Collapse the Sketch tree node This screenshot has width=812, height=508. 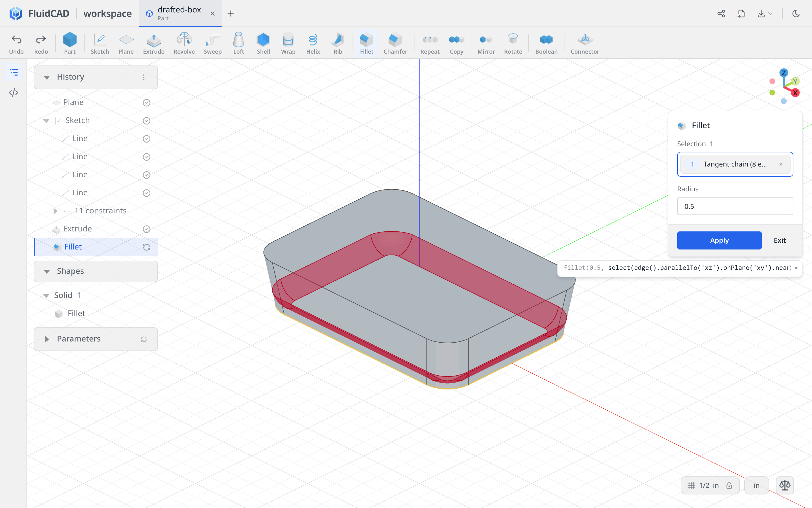coord(46,121)
